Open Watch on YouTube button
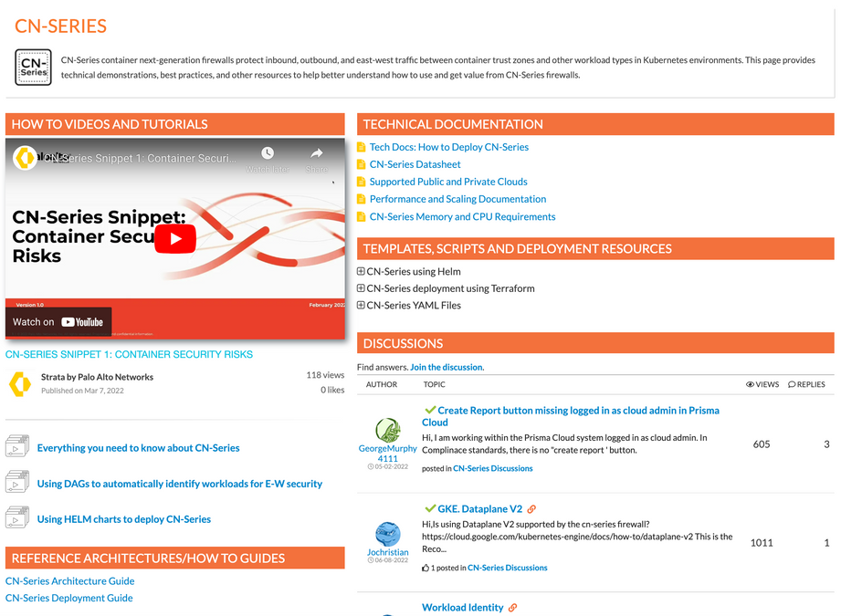862x616 pixels. point(58,322)
